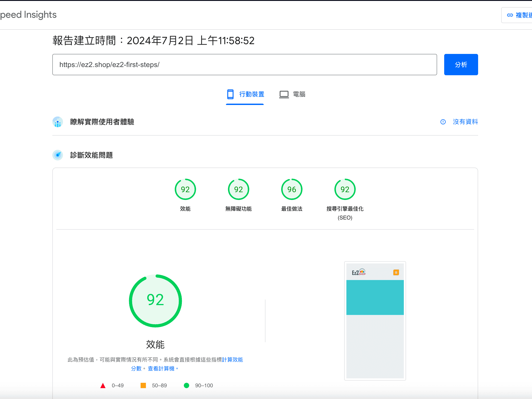
Task: Click the Ez2 Shop logo in screenshot
Action: click(359, 272)
